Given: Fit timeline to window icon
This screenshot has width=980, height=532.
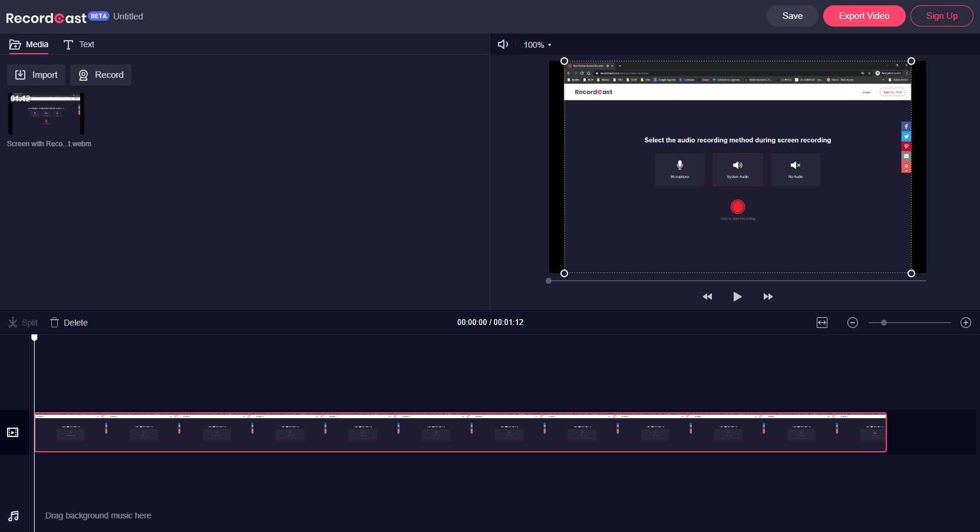Looking at the screenshot, I should click(822, 323).
